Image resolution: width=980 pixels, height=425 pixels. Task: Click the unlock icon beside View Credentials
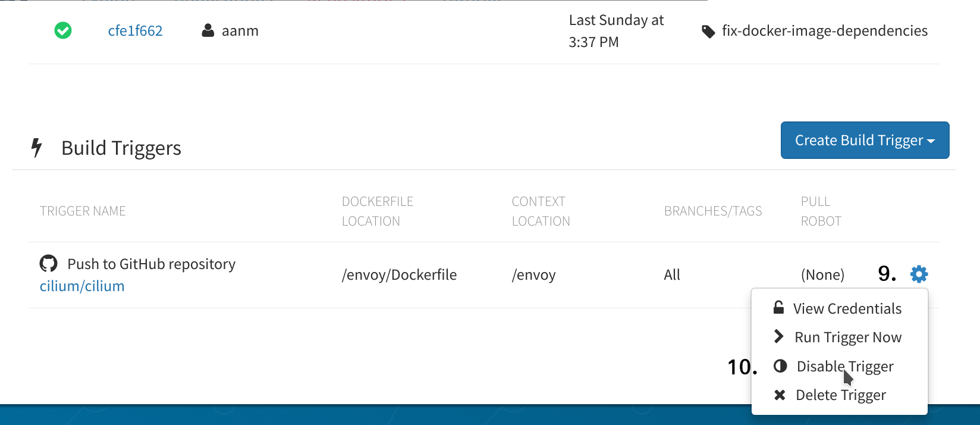pos(778,307)
